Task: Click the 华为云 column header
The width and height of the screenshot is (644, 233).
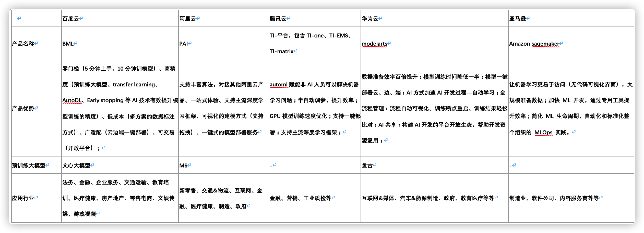Action: click(x=370, y=18)
